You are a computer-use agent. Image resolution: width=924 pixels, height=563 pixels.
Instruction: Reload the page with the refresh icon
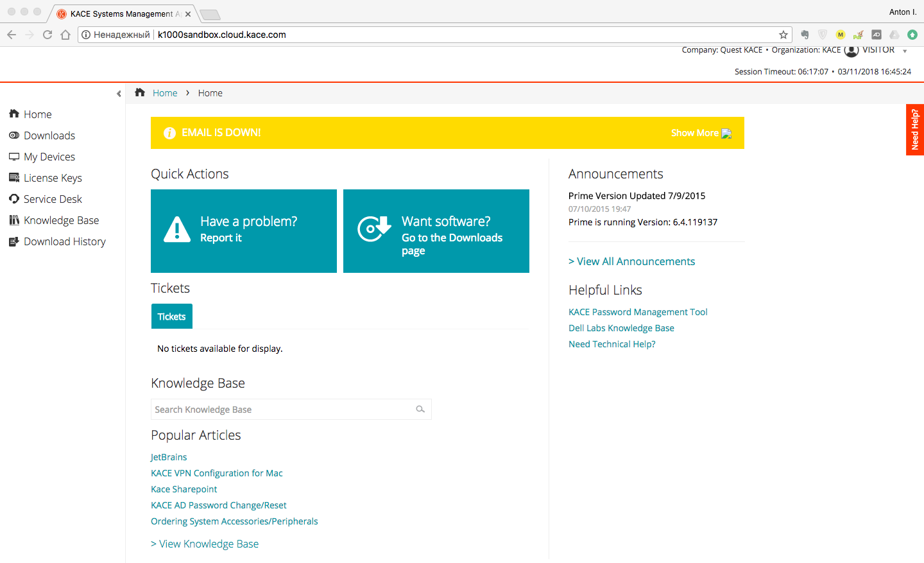(x=47, y=35)
